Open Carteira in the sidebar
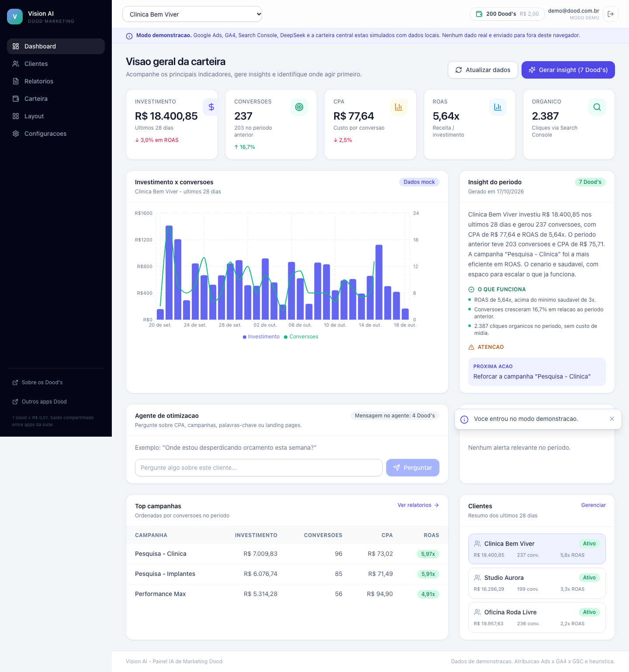629x672 pixels. coord(56,99)
